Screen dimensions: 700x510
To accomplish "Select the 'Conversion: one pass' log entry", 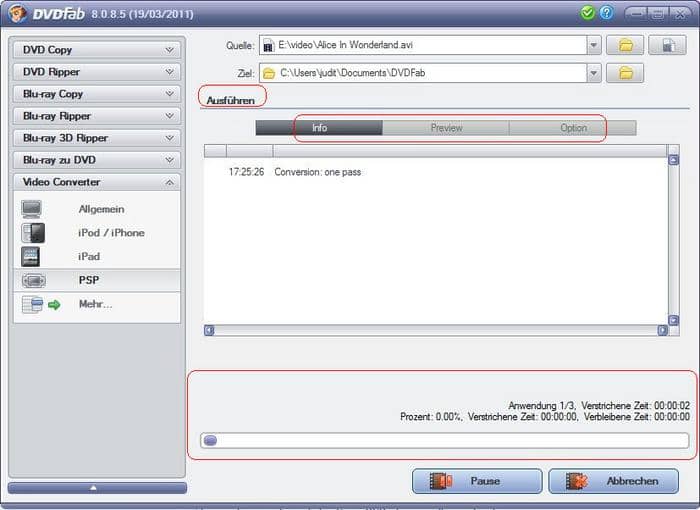I will click(x=317, y=172).
